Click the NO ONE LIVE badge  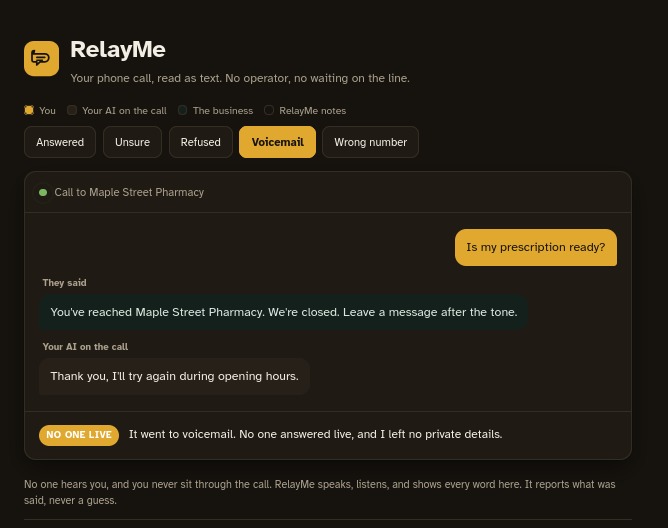click(79, 435)
